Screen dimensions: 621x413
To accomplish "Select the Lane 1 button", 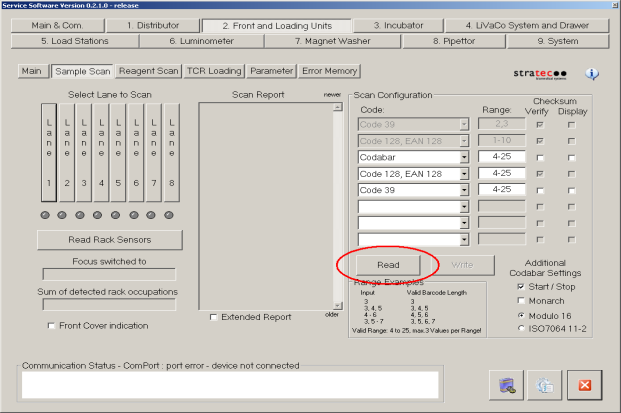I will click(49, 150).
